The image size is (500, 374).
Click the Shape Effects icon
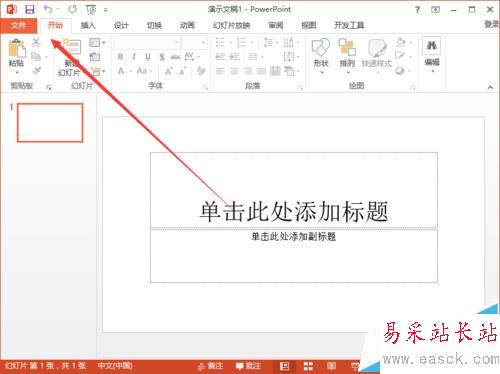pos(400,71)
